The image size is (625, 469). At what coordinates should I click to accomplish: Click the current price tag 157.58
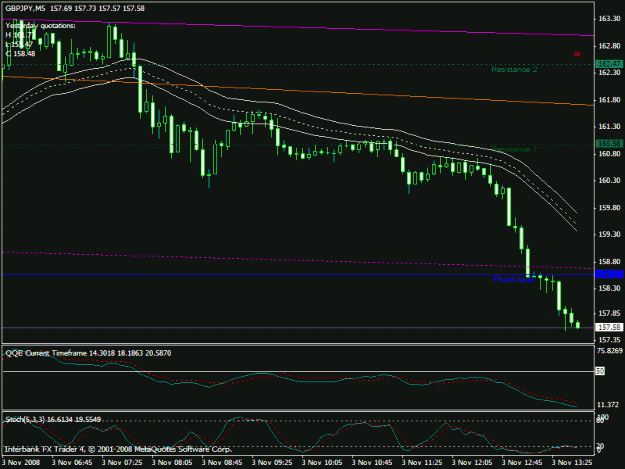[609, 327]
